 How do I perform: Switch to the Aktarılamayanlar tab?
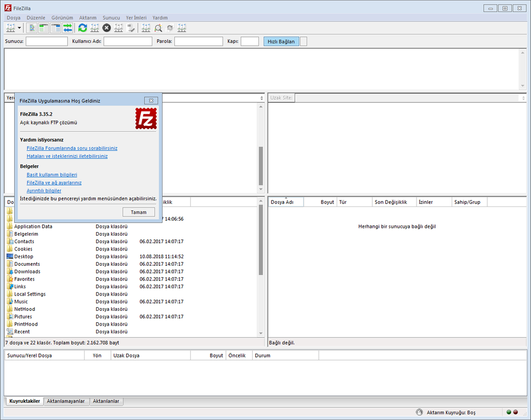point(66,401)
